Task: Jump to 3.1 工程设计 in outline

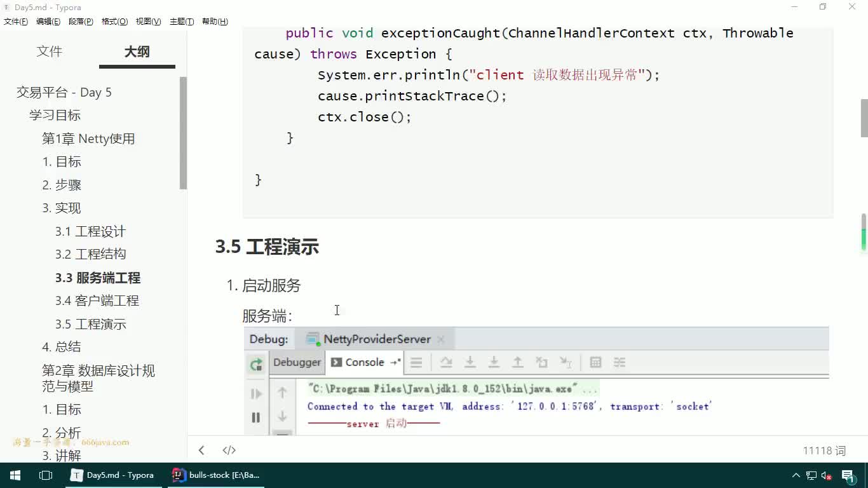Action: (x=90, y=231)
